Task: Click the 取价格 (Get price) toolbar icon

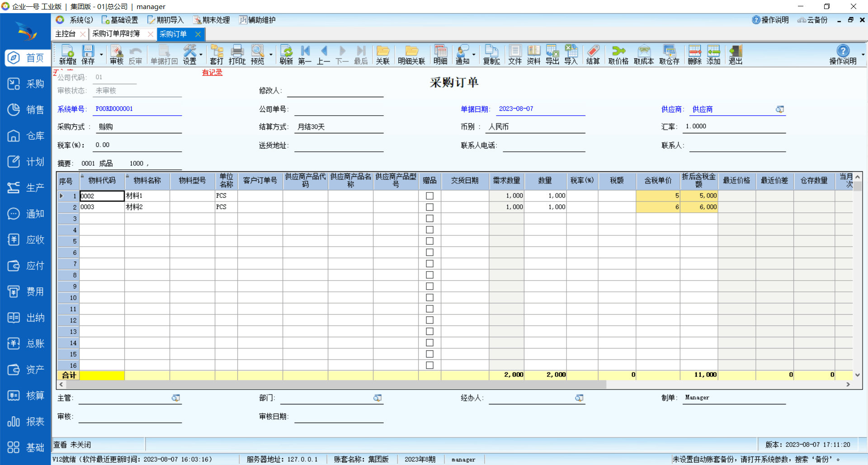Action: click(618, 55)
